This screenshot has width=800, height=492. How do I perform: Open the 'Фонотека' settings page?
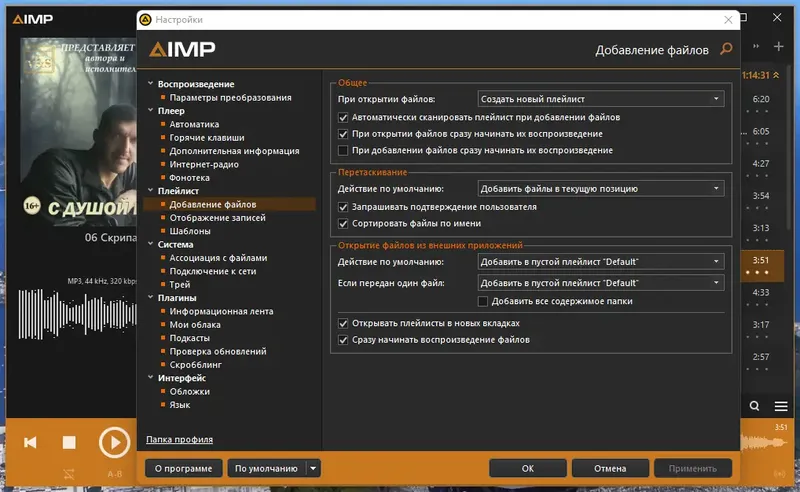[x=189, y=178]
